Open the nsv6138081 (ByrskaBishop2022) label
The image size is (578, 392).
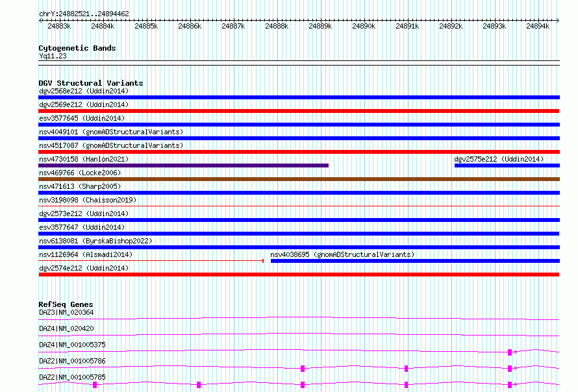tap(95, 241)
